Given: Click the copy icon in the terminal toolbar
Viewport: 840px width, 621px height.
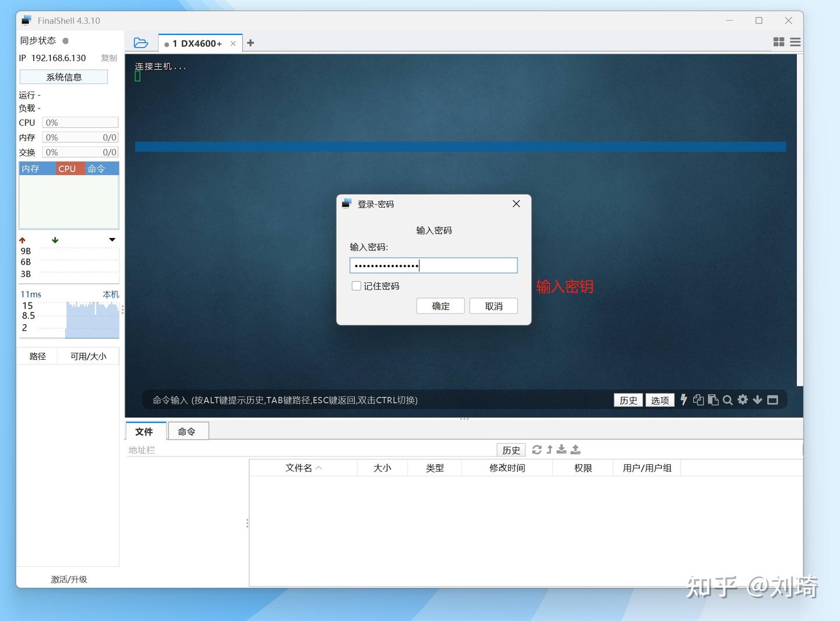Looking at the screenshot, I should click(x=698, y=399).
